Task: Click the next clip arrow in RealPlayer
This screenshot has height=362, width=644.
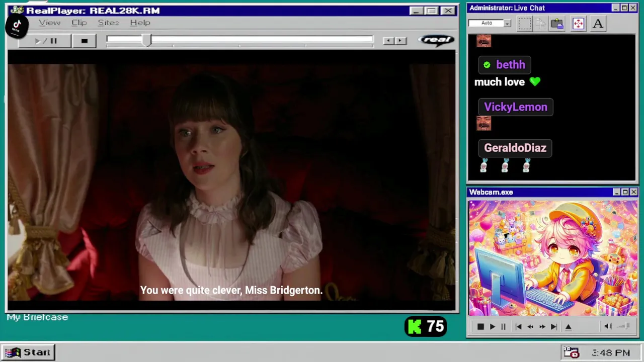Action: pyautogui.click(x=400, y=41)
